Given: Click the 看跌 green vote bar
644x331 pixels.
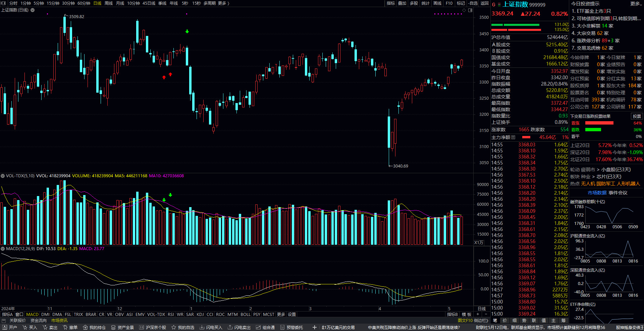Looking at the screenshot, I should click(x=593, y=130).
